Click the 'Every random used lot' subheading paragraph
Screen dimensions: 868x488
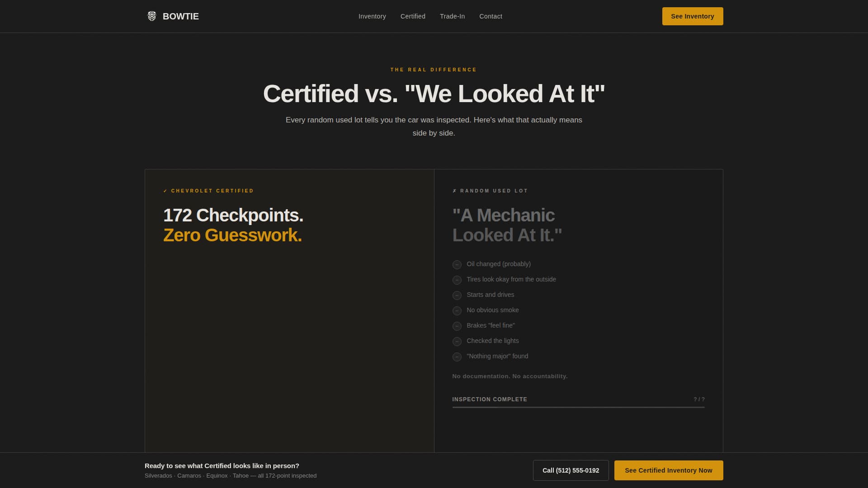point(434,127)
